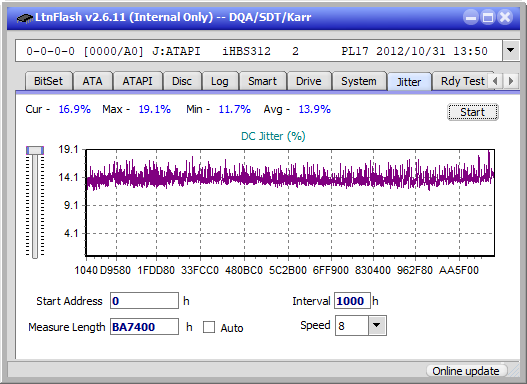Click the LtnFlash chip icon in title bar
527x384 pixels.
(25, 18)
